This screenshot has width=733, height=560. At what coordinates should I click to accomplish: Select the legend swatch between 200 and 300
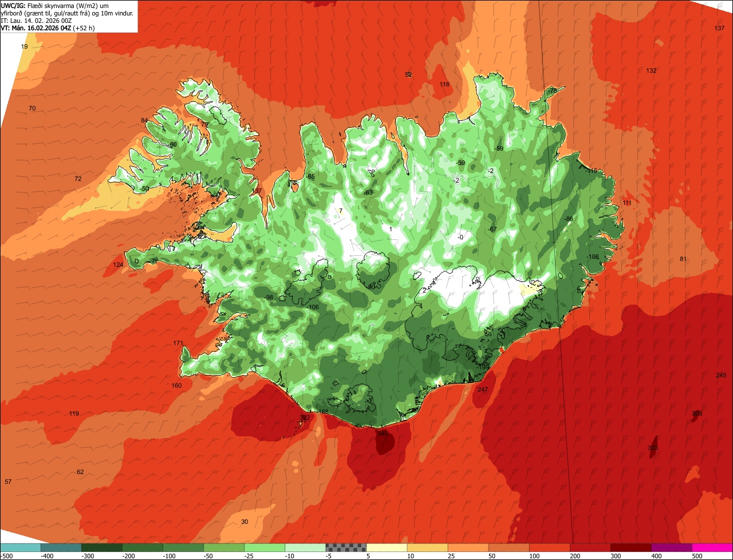(x=590, y=547)
